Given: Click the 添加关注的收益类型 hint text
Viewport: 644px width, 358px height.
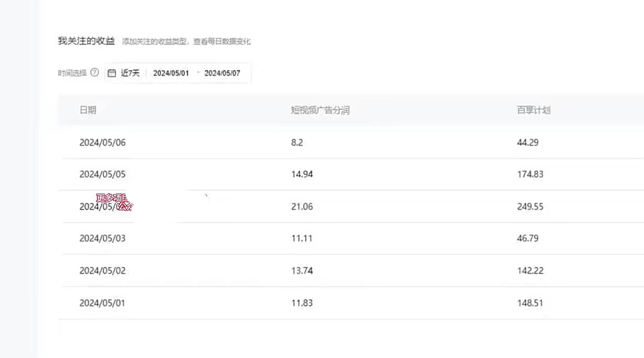Looking at the screenshot, I should tap(187, 42).
